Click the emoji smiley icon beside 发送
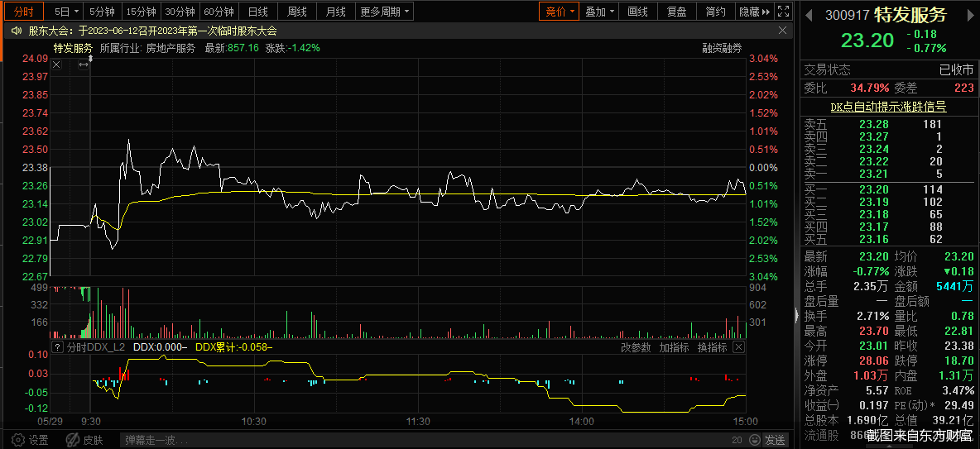980x449 pixels. coord(756,440)
